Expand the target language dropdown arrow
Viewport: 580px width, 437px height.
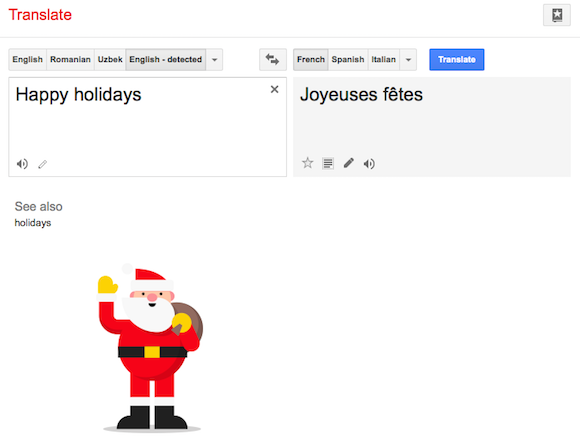408,60
